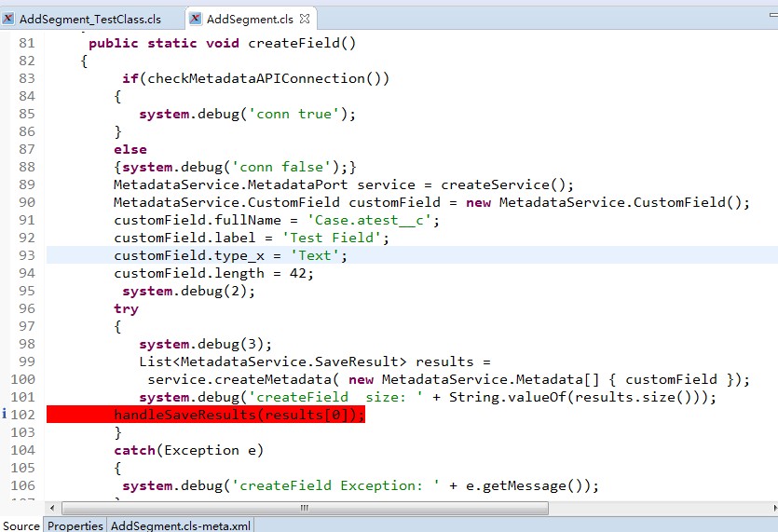778x532 pixels.
Task: Open the AddSegment.cls-meta.xml bottom tab
Action: [181, 525]
